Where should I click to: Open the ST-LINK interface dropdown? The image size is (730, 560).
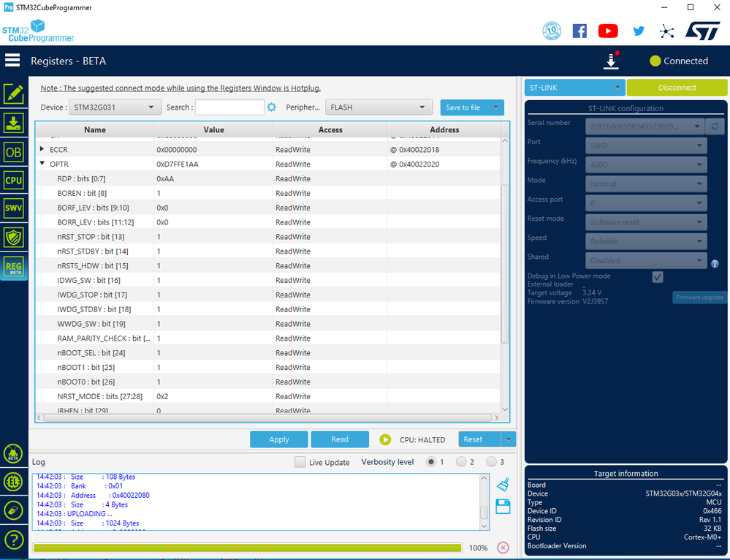coord(574,88)
